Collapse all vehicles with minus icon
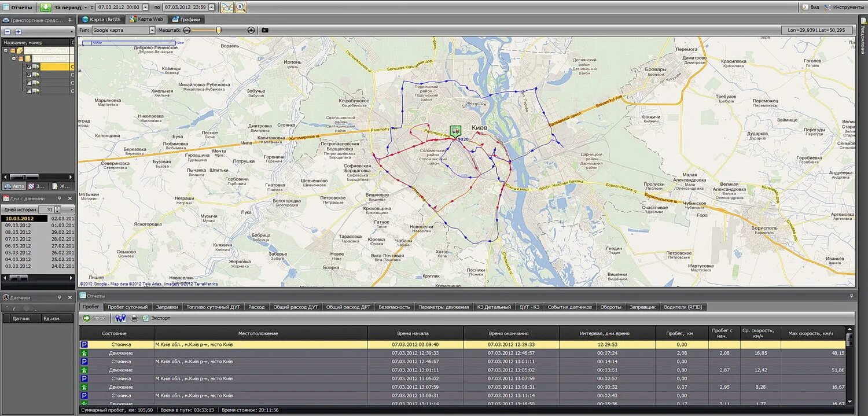868x416 pixels. click(7, 32)
